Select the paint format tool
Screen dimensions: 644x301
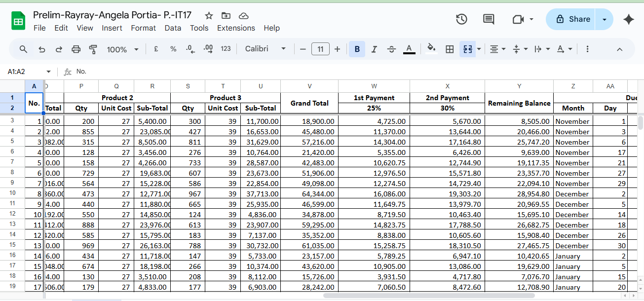pos(93,49)
